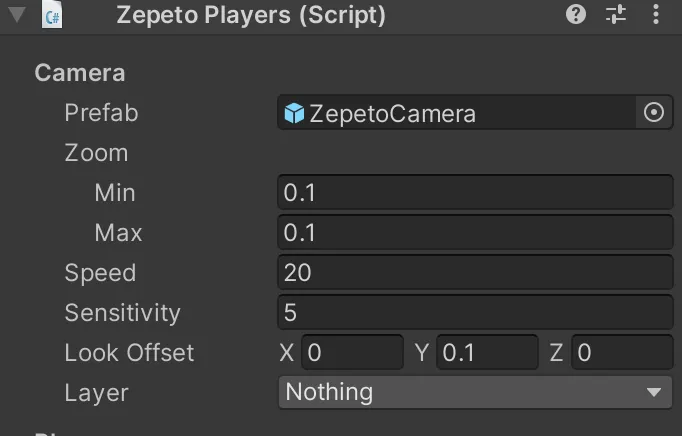The image size is (682, 436).
Task: Click the Speed property label
Action: click(100, 273)
